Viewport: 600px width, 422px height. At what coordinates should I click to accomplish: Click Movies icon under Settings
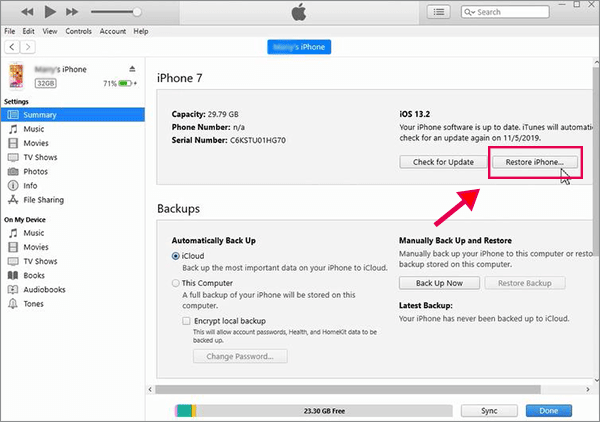13,143
